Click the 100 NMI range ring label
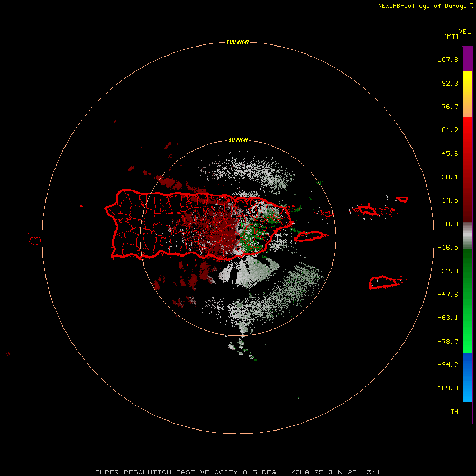Image resolution: width=476 pixels, height=476 pixels. tap(237, 42)
